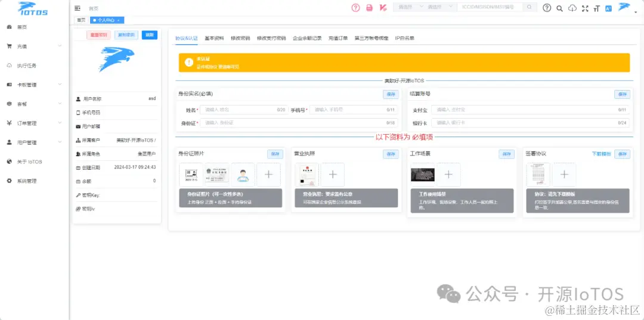Add an ID photo with the plus tile
This screenshot has width=644, height=320.
point(268,175)
